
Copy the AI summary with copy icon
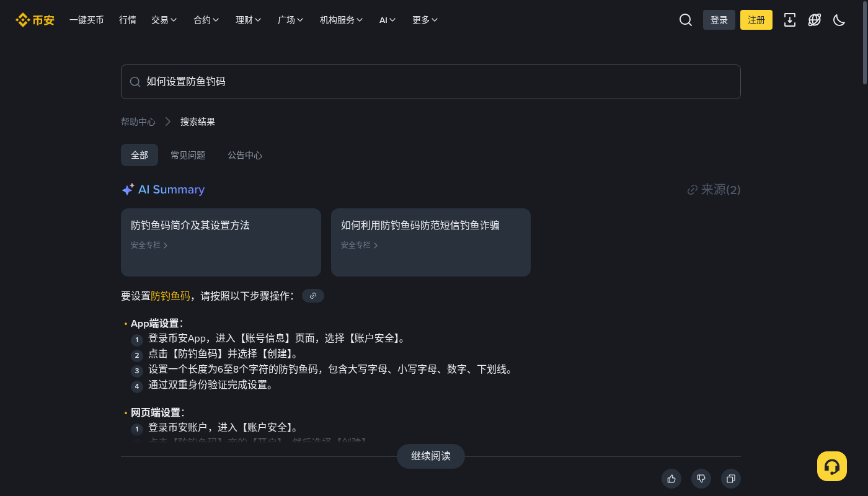click(x=731, y=479)
